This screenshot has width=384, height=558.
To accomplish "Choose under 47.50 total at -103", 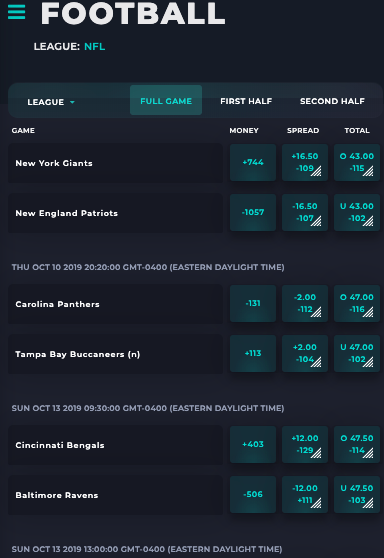I will point(357,494).
